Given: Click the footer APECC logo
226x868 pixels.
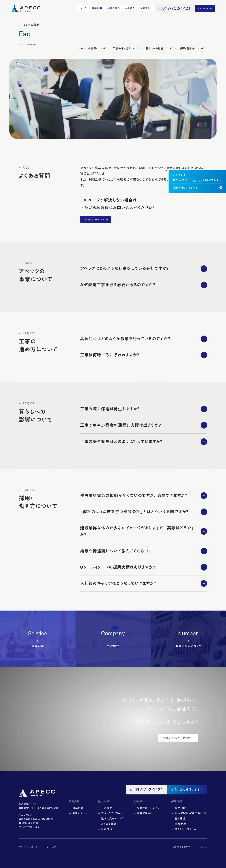Looking at the screenshot, I should [37, 792].
